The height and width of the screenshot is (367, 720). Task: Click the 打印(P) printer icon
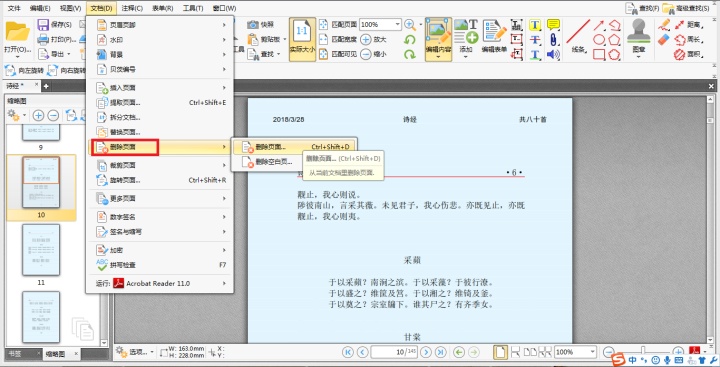coord(43,40)
